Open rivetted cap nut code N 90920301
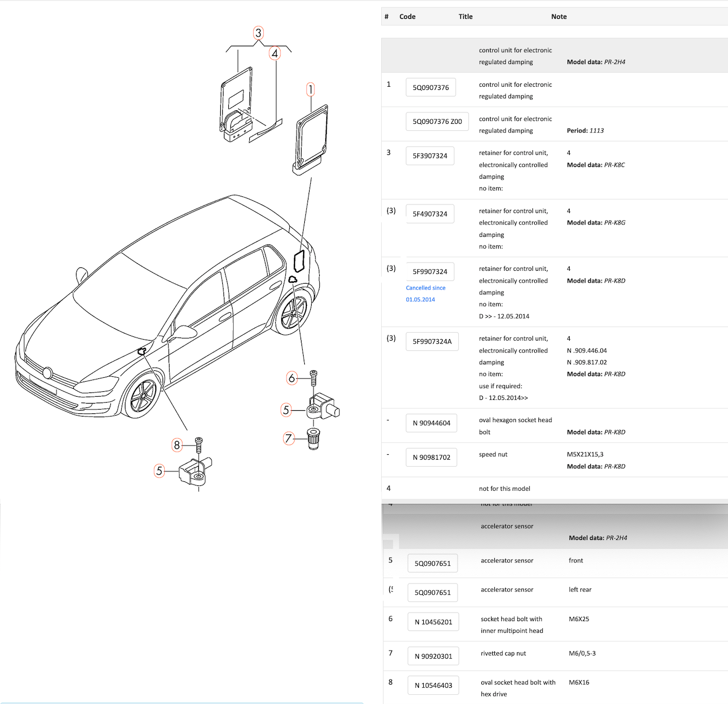Screen dimensions: 728x704 tap(433, 657)
